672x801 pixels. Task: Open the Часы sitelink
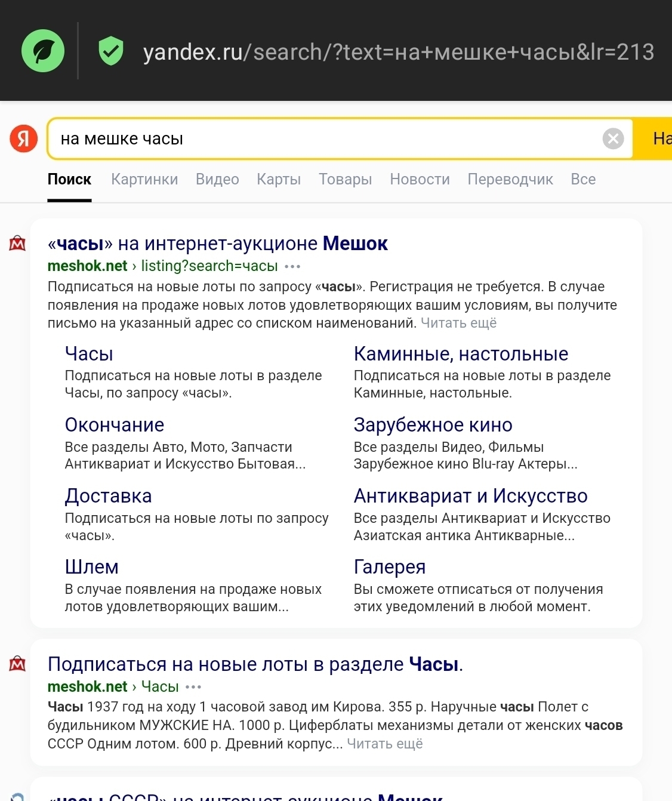[x=89, y=354]
